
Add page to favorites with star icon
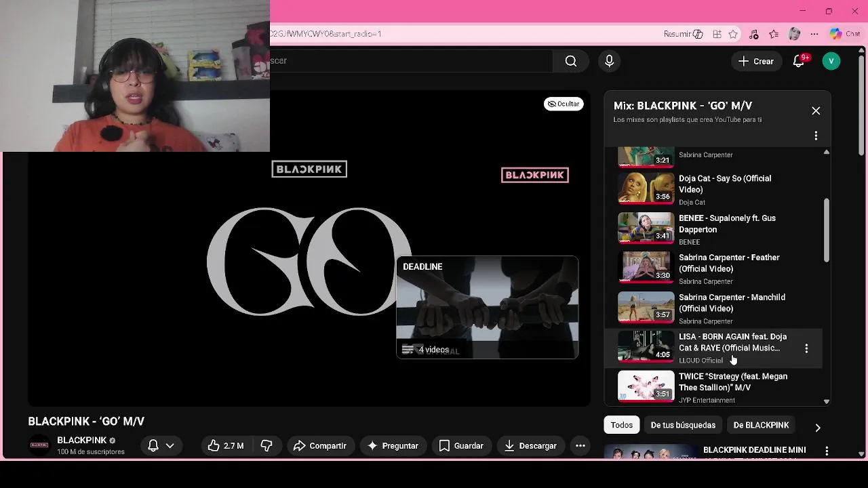pos(733,34)
